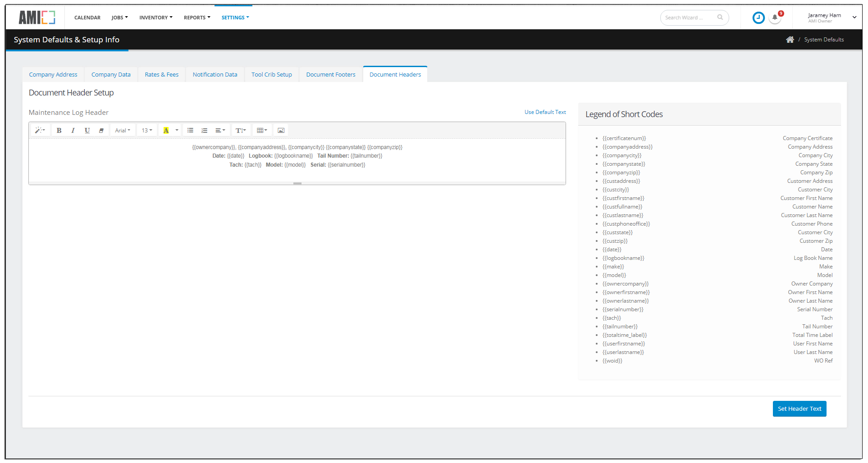Click the 'WO Ref' description text
The width and height of the screenshot is (868, 463).
(823, 361)
